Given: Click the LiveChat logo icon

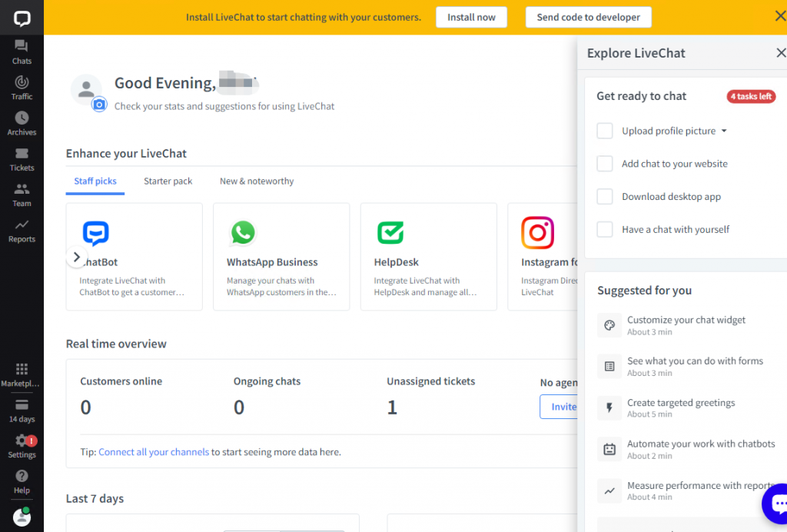Looking at the screenshot, I should [x=22, y=18].
